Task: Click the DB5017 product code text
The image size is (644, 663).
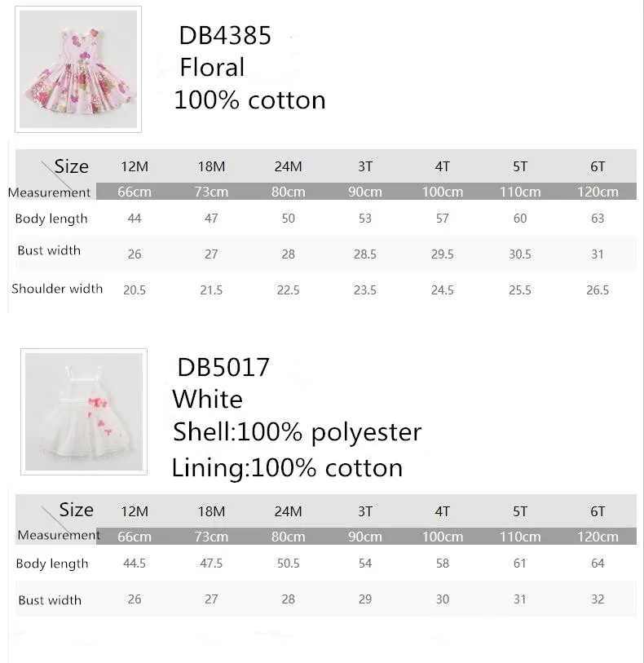Action: pyautogui.click(x=223, y=368)
